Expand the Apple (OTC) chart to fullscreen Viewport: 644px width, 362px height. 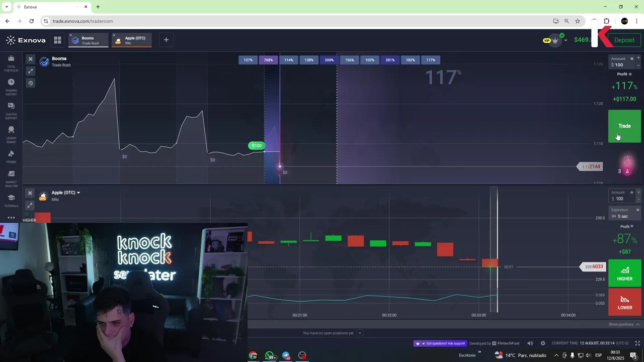click(30, 205)
